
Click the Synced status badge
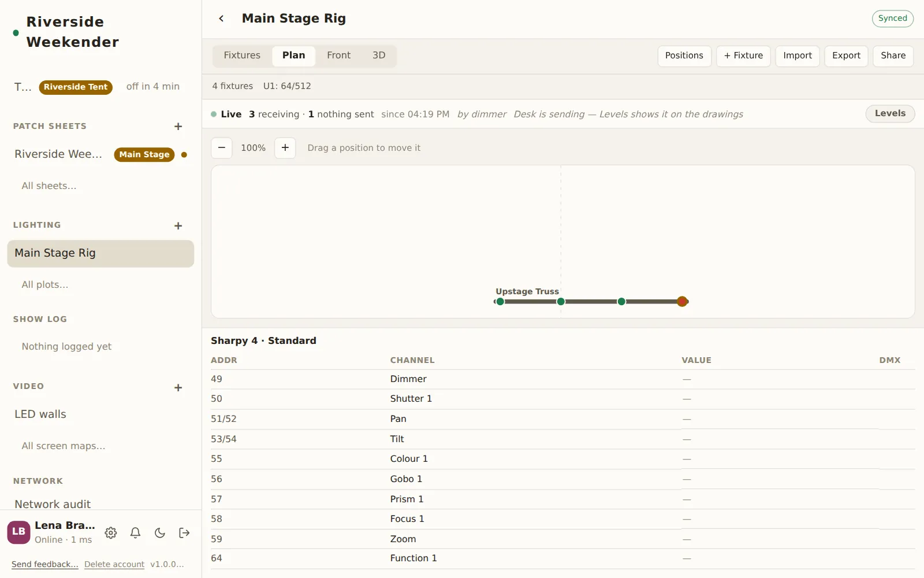[x=893, y=18]
